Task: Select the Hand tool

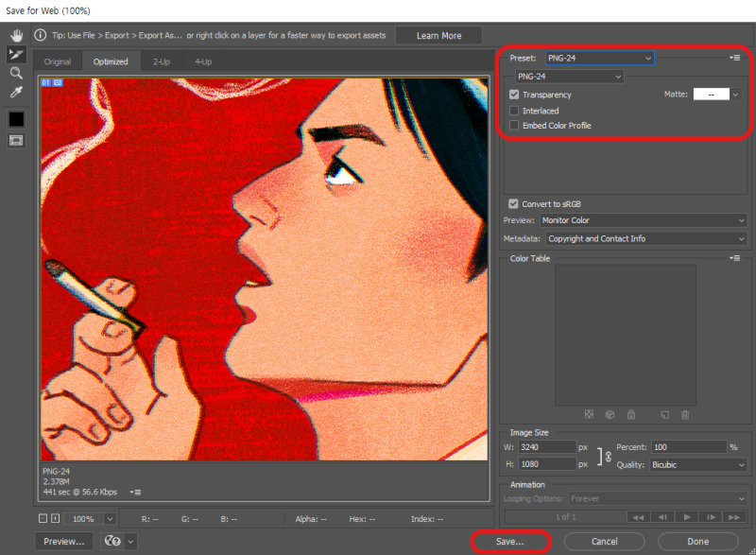Action: pyautogui.click(x=16, y=35)
